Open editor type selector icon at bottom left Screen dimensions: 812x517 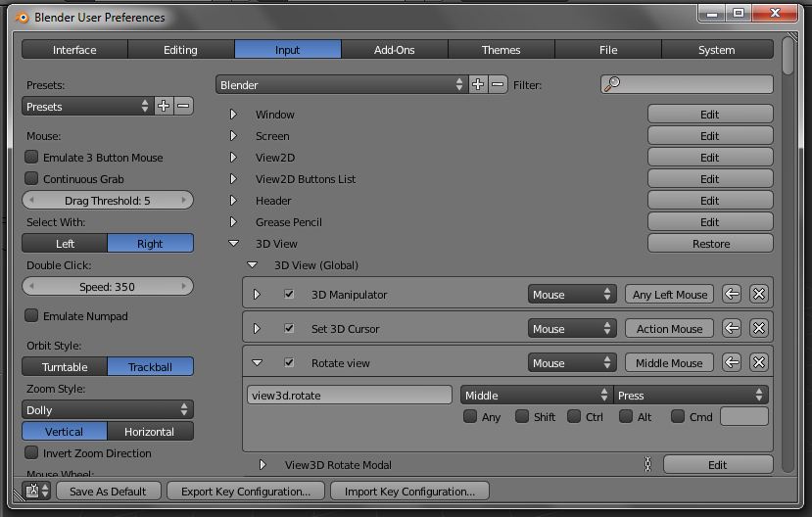36,491
